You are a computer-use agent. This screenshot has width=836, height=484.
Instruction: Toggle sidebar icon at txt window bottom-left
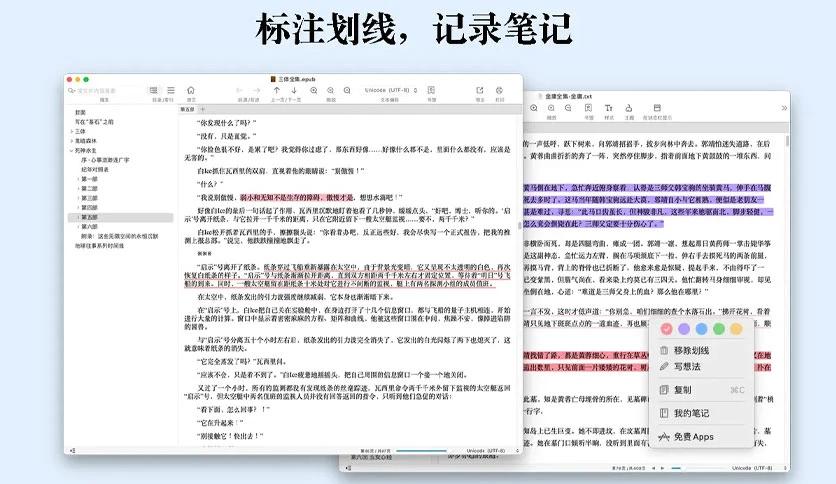pyautogui.click(x=348, y=468)
